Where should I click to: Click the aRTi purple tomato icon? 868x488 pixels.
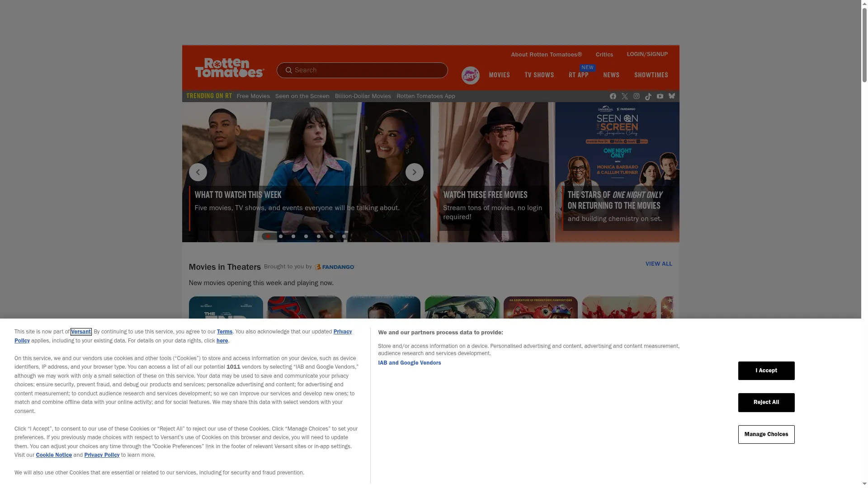[470, 75]
